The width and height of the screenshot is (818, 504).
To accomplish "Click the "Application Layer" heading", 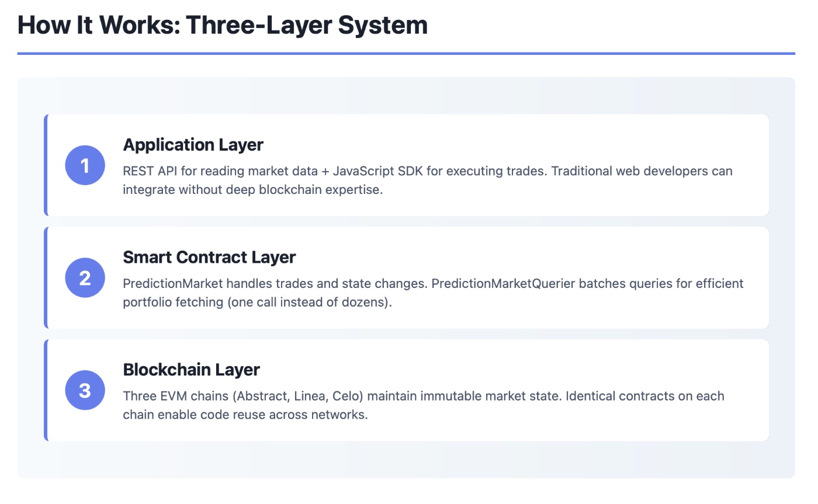I will pyautogui.click(x=193, y=145).
